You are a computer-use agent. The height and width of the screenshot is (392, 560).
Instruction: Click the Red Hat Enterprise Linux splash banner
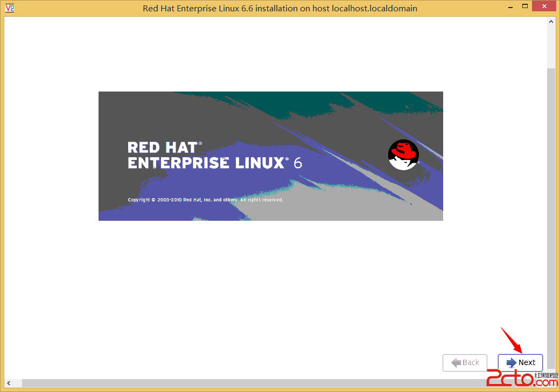tap(271, 156)
